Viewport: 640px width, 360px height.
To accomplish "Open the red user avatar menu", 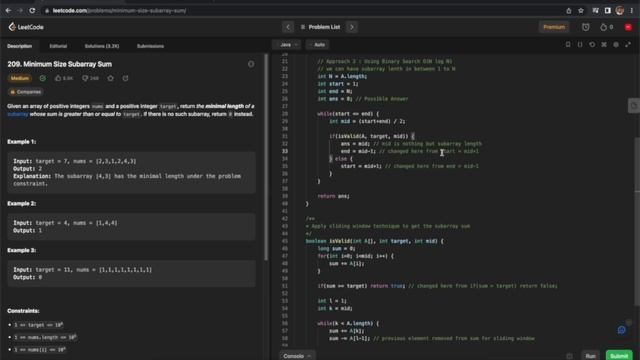I will (x=628, y=27).
